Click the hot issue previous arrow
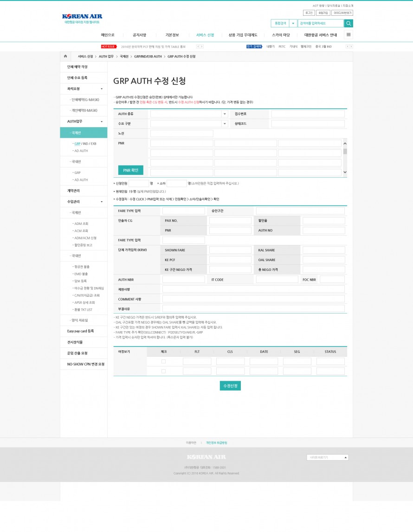Image resolution: width=413 pixels, height=532 pixels. point(198,46)
